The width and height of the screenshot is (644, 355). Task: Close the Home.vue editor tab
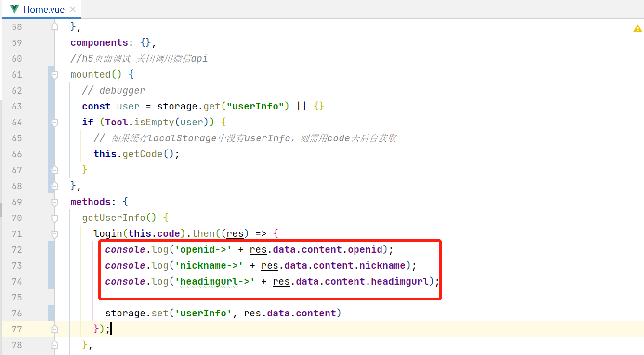(73, 9)
